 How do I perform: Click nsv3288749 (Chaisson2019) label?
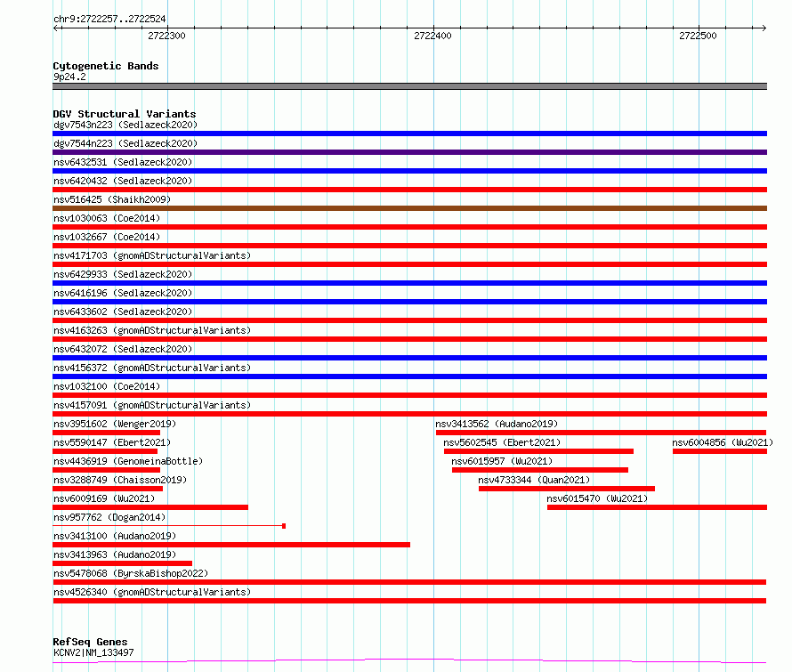coord(120,480)
